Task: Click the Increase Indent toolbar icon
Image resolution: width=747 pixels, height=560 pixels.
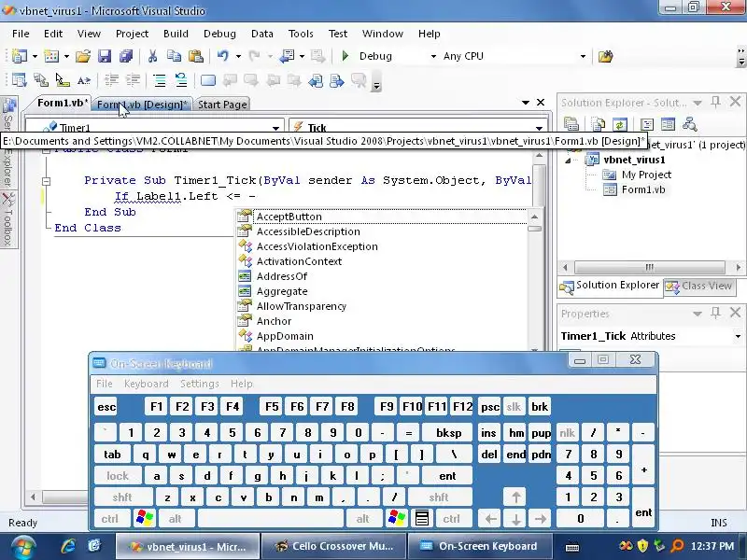Action: [133, 80]
